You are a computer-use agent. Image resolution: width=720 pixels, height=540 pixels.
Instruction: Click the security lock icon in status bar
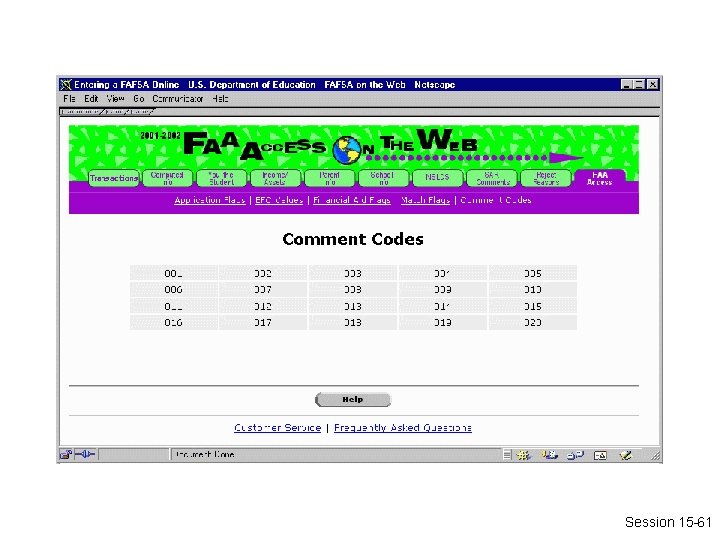coord(66,455)
